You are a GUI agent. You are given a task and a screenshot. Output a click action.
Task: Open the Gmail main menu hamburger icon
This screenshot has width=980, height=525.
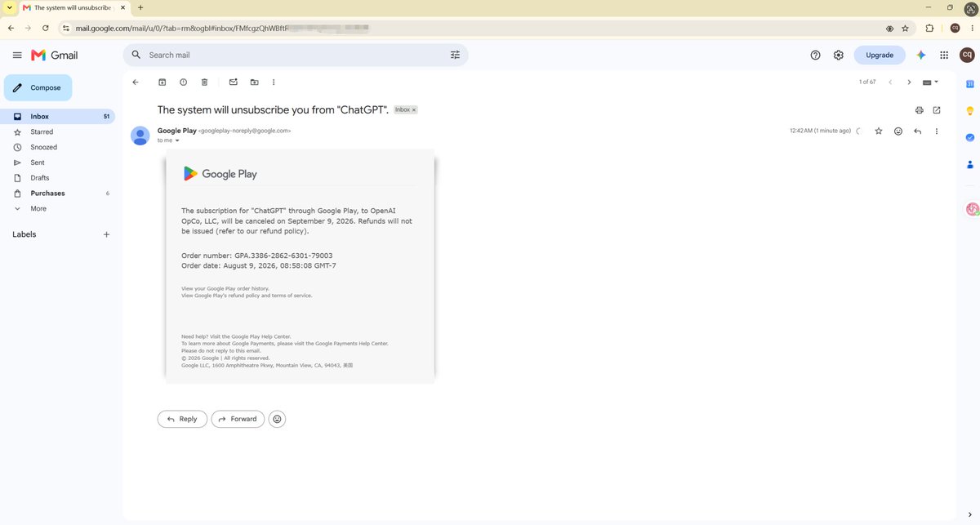coord(17,55)
